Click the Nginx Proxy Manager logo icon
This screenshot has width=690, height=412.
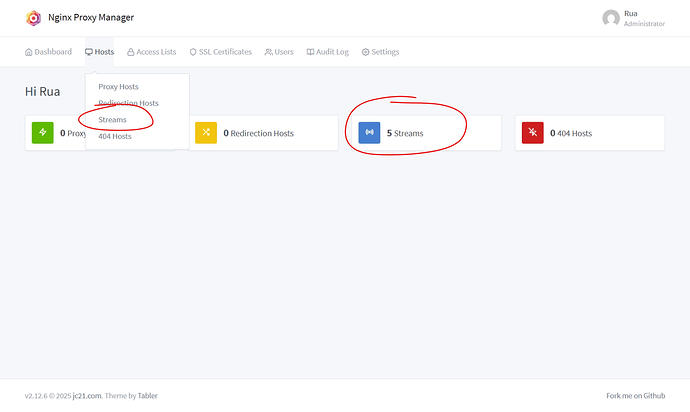click(x=34, y=18)
